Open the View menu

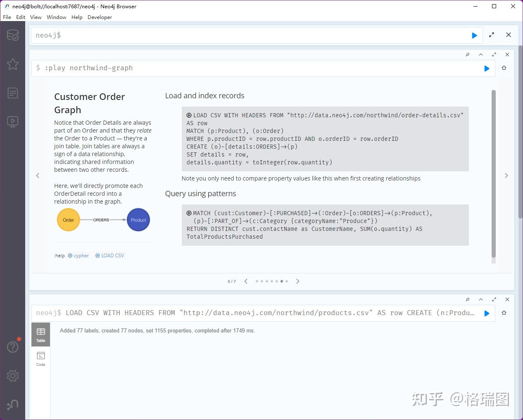click(x=36, y=17)
